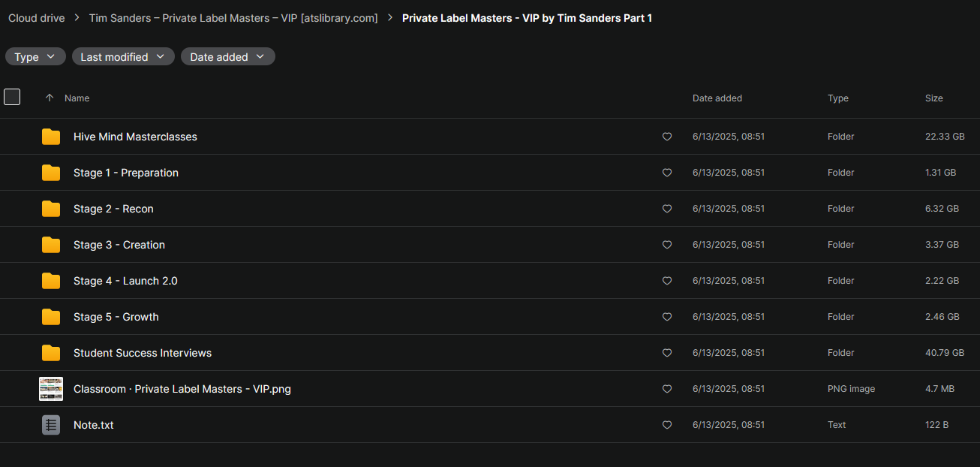Toggle heart icon for Student Success Interviews
Image resolution: width=980 pixels, height=467 pixels.
pyautogui.click(x=666, y=353)
